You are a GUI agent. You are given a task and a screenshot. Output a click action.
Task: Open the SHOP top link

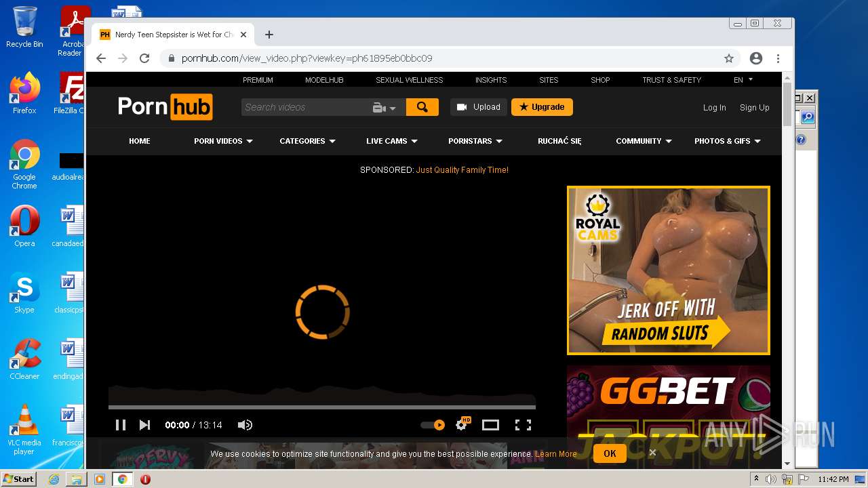(x=600, y=80)
